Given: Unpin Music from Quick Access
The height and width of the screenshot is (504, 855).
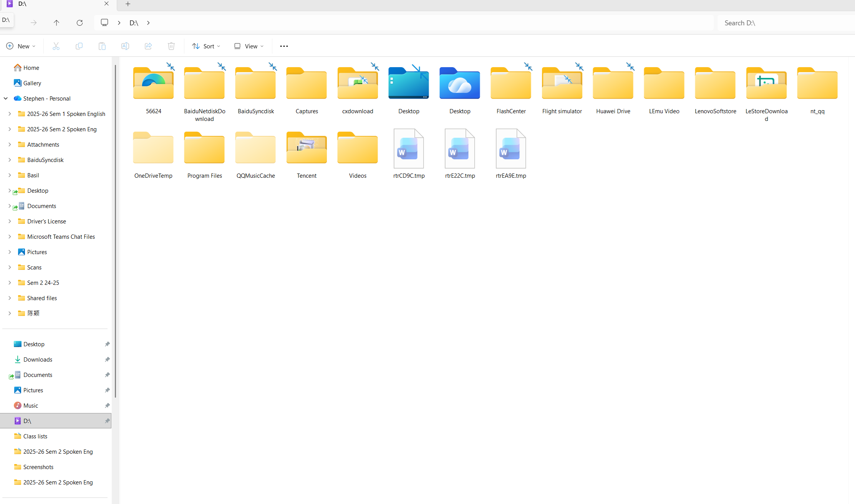Looking at the screenshot, I should [107, 405].
